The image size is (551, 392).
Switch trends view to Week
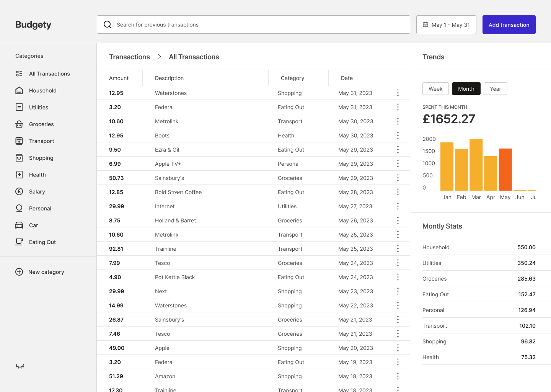pos(435,89)
